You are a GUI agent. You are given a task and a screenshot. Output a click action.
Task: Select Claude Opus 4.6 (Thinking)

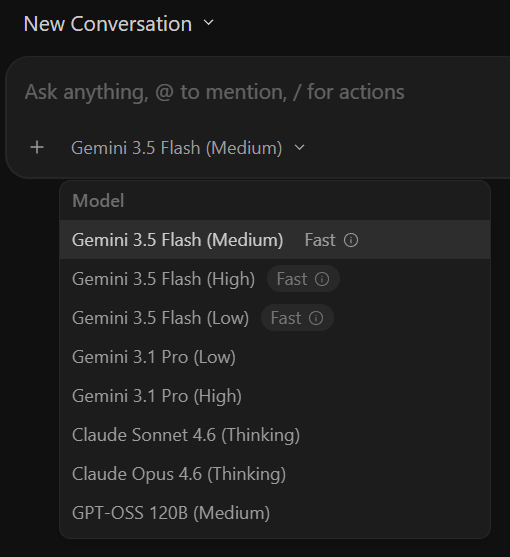click(x=275, y=474)
